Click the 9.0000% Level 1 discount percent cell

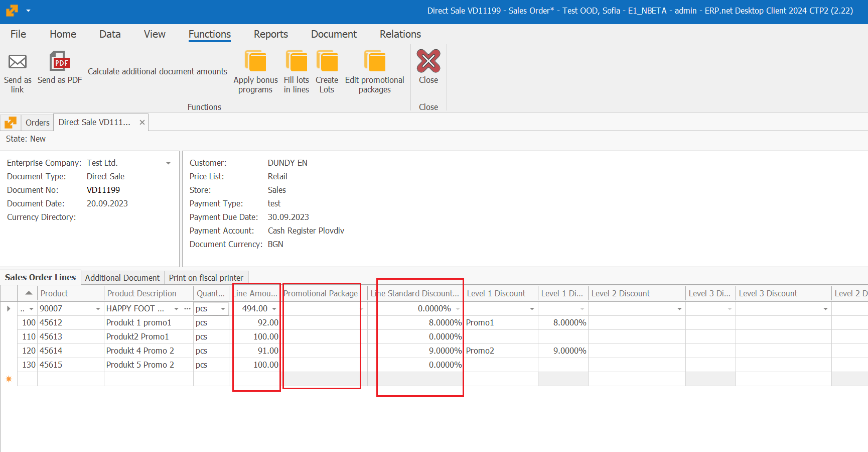click(563, 351)
